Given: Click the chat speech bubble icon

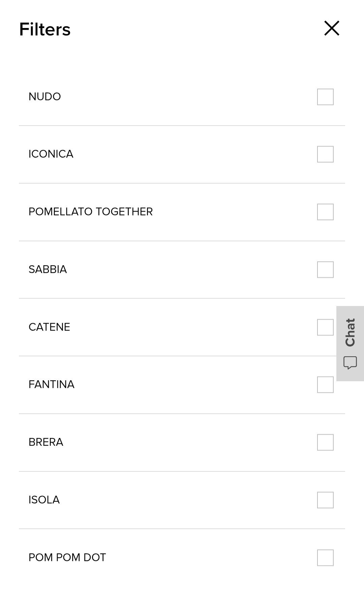Looking at the screenshot, I should click(x=350, y=363).
